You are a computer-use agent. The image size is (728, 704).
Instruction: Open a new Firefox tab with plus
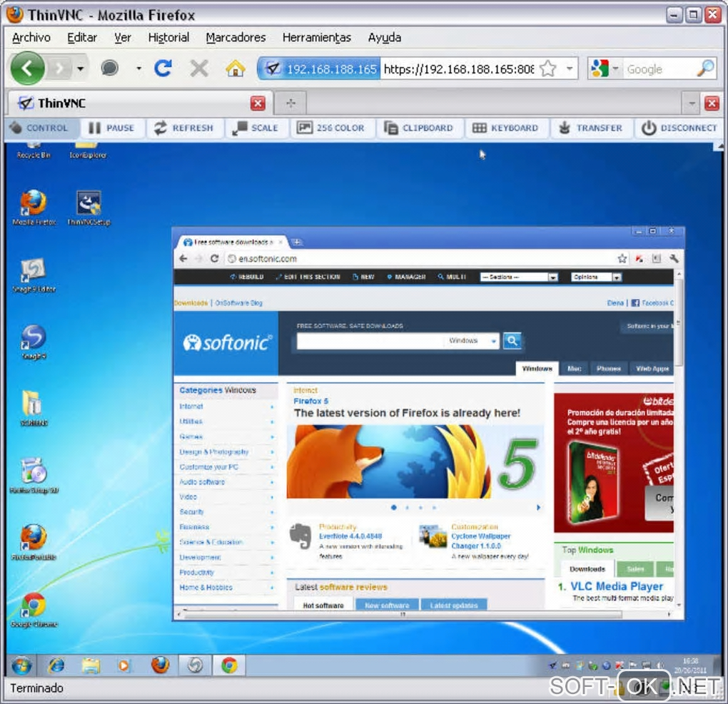click(290, 103)
